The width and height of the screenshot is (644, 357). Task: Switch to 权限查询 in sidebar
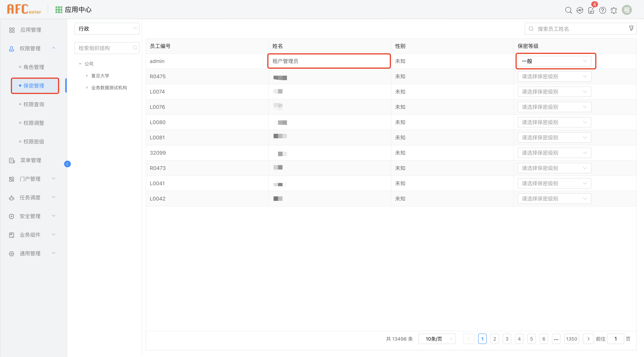34,104
